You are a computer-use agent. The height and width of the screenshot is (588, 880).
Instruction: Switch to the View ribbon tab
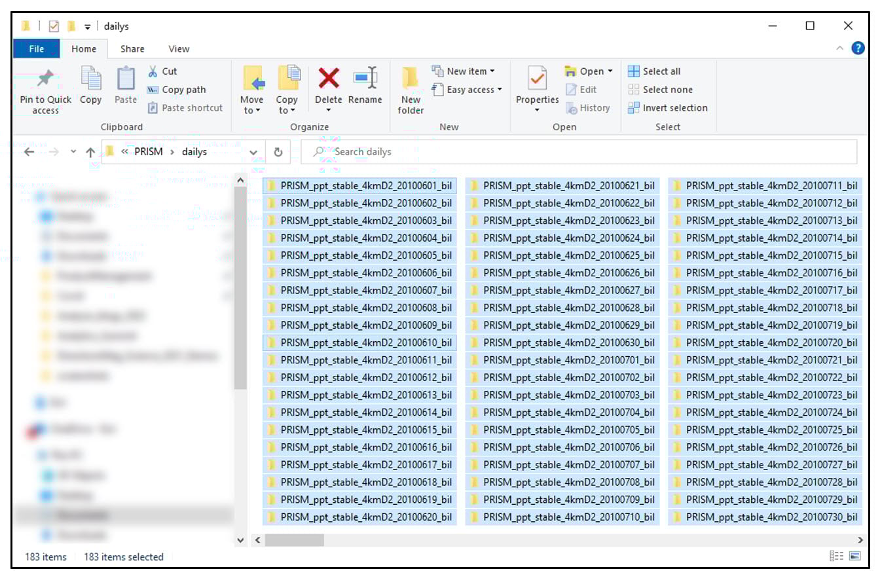pyautogui.click(x=179, y=48)
